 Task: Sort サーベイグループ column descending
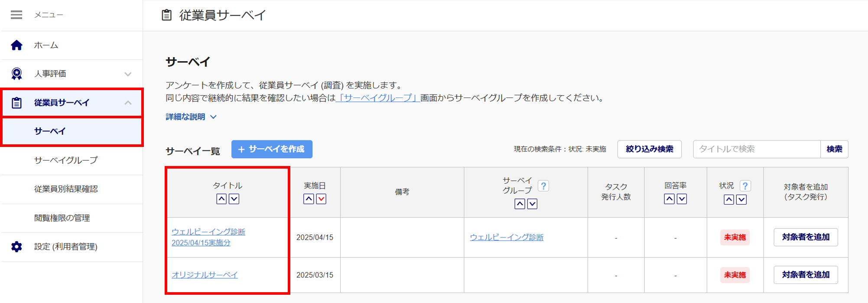click(532, 204)
